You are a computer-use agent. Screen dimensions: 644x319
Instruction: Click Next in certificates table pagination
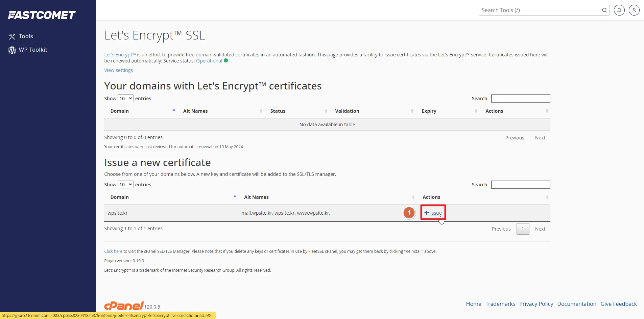(x=540, y=138)
